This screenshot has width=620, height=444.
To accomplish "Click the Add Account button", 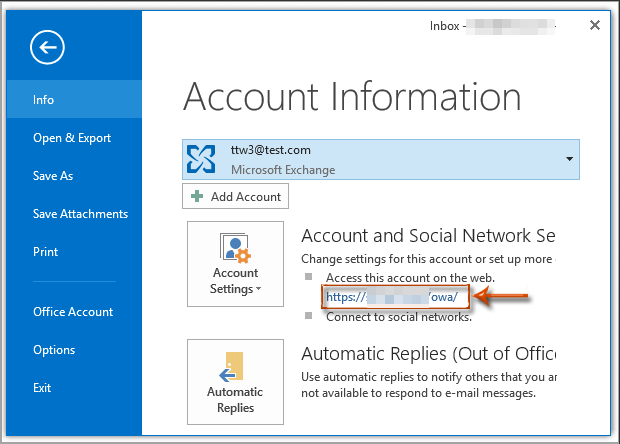I will [235, 196].
